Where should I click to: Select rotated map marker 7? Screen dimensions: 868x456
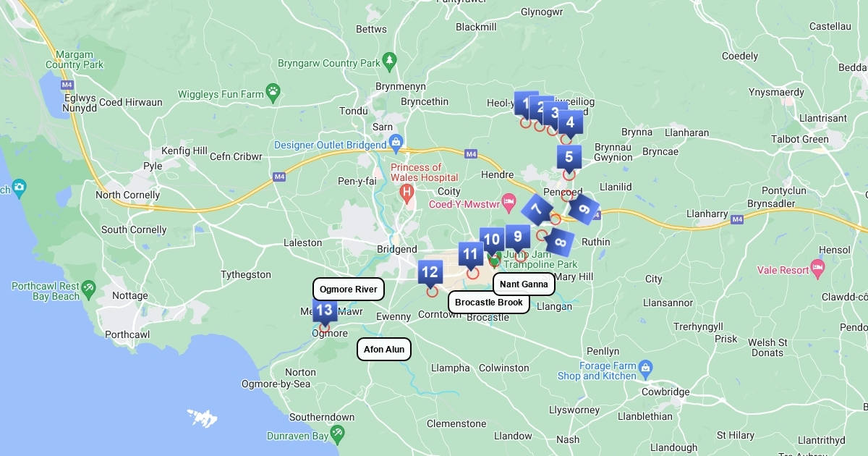[537, 210]
